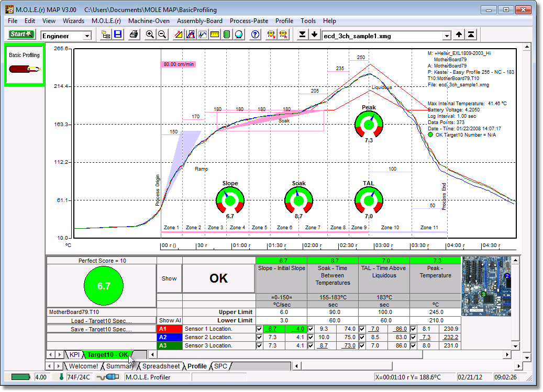
Task: Click the slope tool toolbar icon
Action: pyautogui.click(x=179, y=35)
